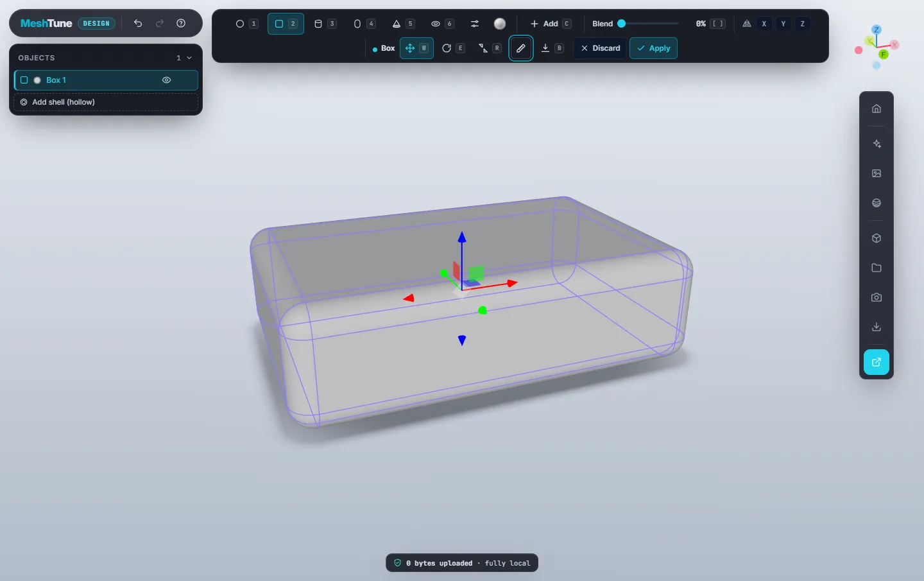Pick the capsule primitive tool
Screen dimensions: 924x581
pos(364,24)
